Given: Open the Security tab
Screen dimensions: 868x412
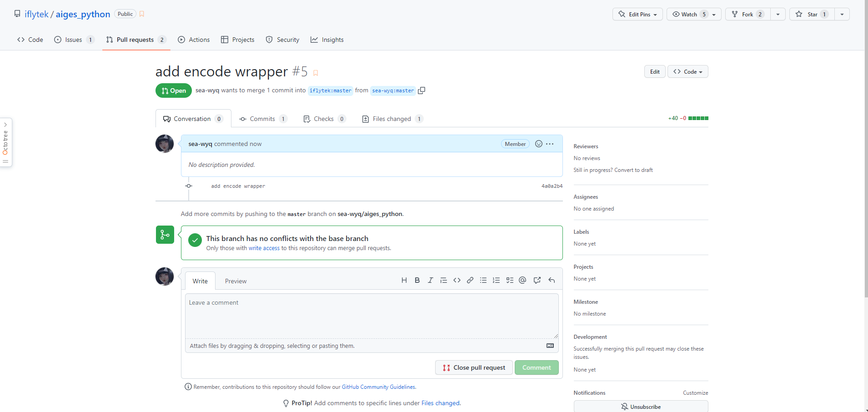Looking at the screenshot, I should point(282,40).
